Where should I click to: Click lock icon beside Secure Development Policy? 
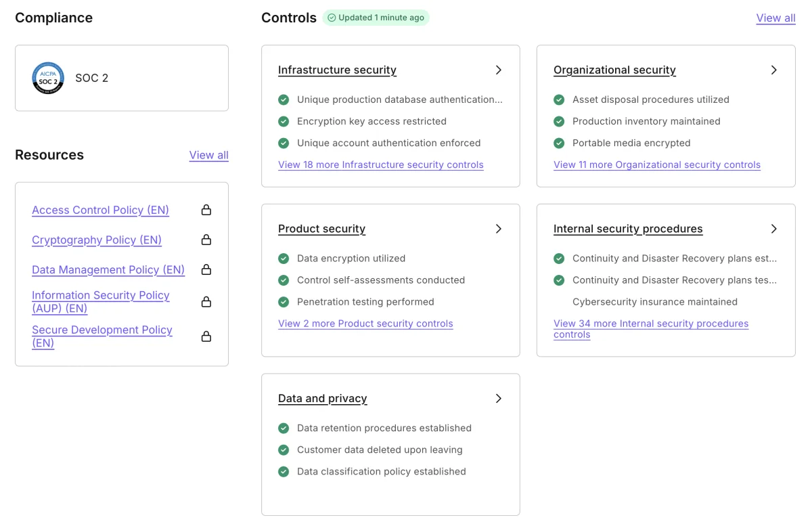click(x=206, y=336)
